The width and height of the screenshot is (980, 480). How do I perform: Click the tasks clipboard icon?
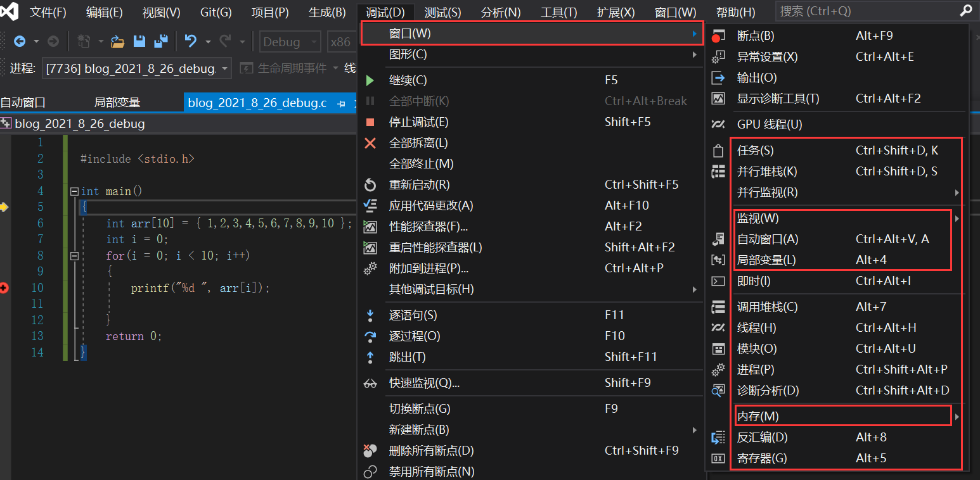tap(718, 151)
